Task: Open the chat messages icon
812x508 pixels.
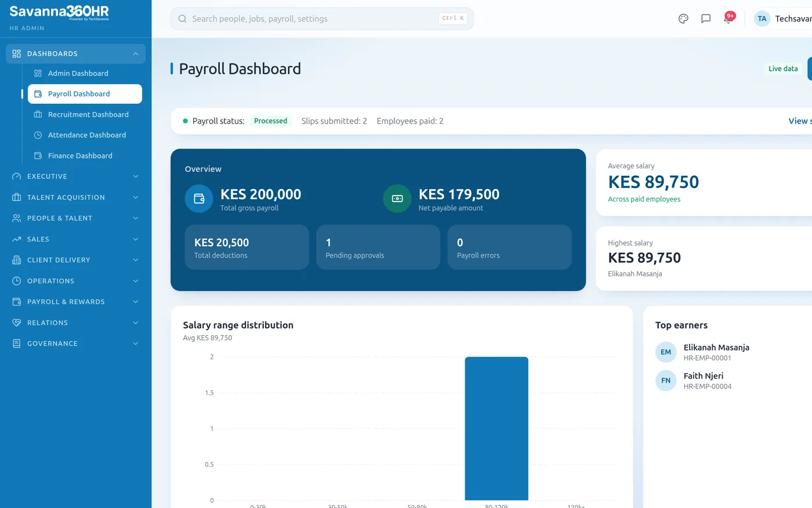Action: [706, 19]
